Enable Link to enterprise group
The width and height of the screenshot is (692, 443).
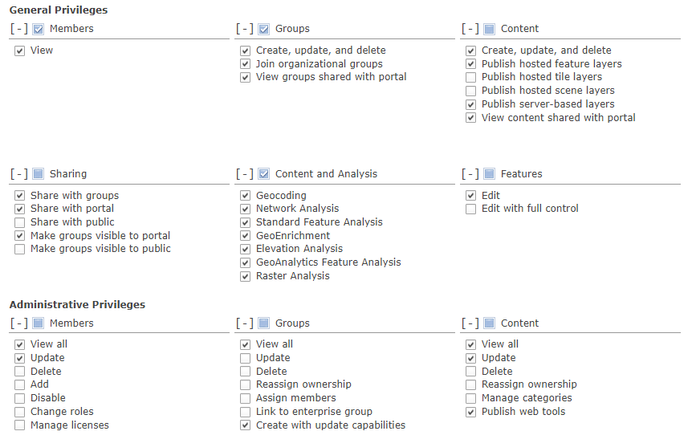[246, 412]
